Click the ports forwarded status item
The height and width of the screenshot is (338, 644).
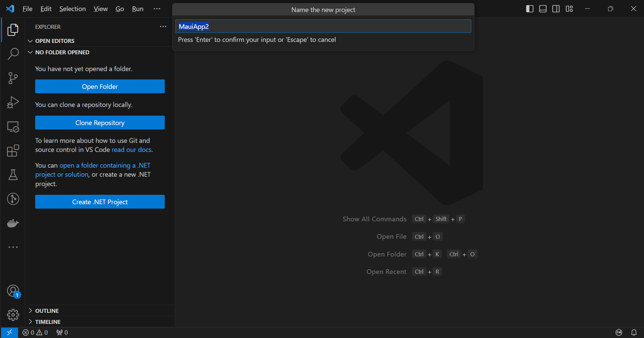(62, 332)
